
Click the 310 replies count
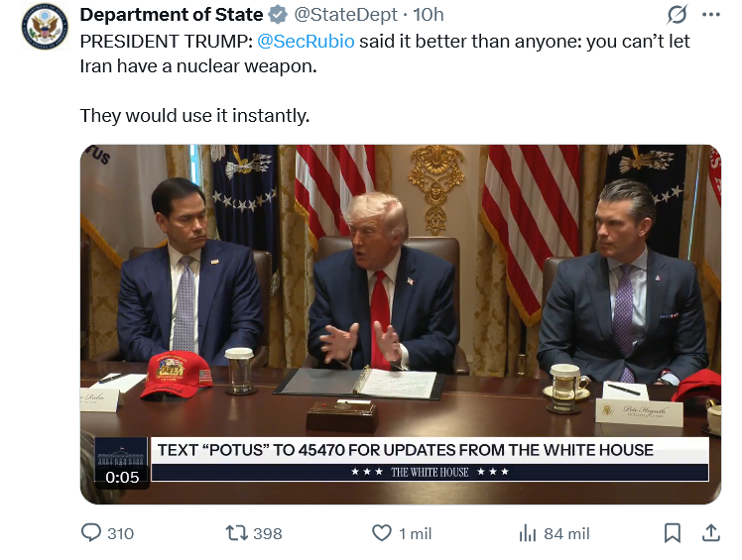(120, 533)
